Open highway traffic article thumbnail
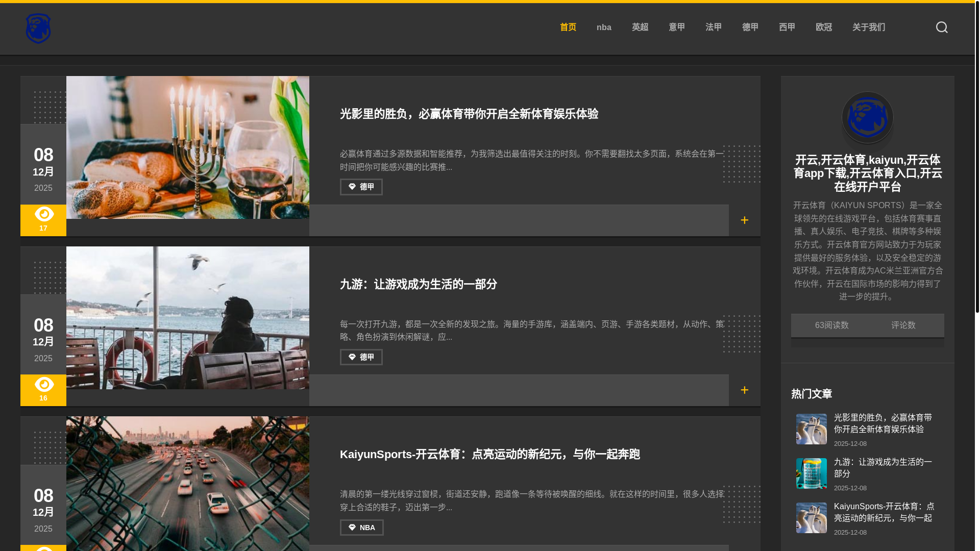 pyautogui.click(x=188, y=484)
